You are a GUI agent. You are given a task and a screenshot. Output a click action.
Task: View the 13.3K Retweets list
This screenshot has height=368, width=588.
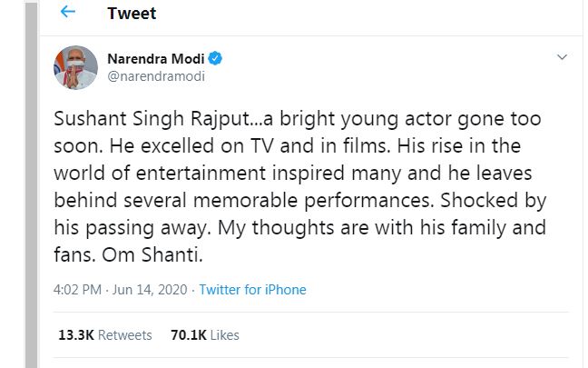[x=105, y=335]
